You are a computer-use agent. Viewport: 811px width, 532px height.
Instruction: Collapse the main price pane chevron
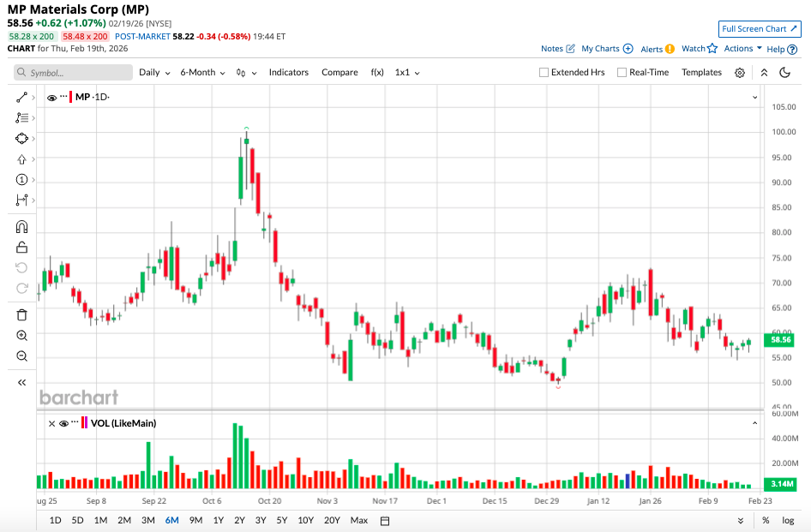(x=754, y=97)
